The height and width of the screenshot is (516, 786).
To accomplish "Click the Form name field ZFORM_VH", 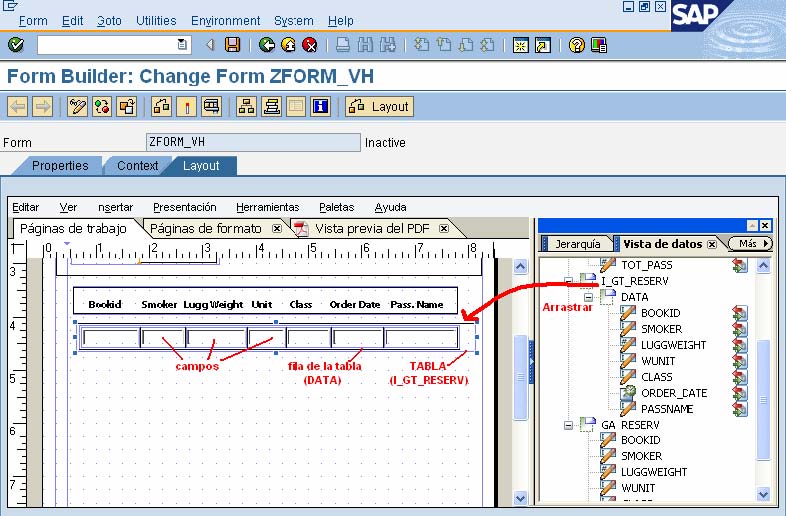I will (x=253, y=142).
